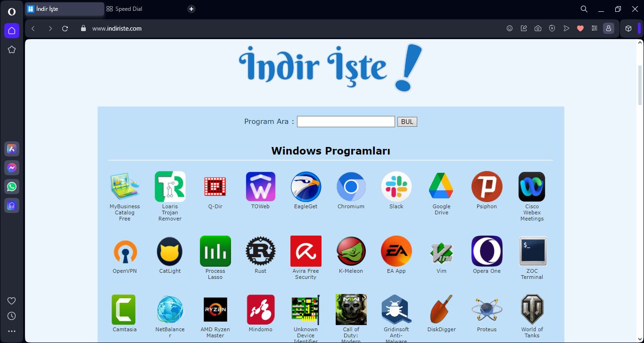Open the MyBusiness Catalog Free program icon
Screen dimensions: 644x343
coord(124,187)
